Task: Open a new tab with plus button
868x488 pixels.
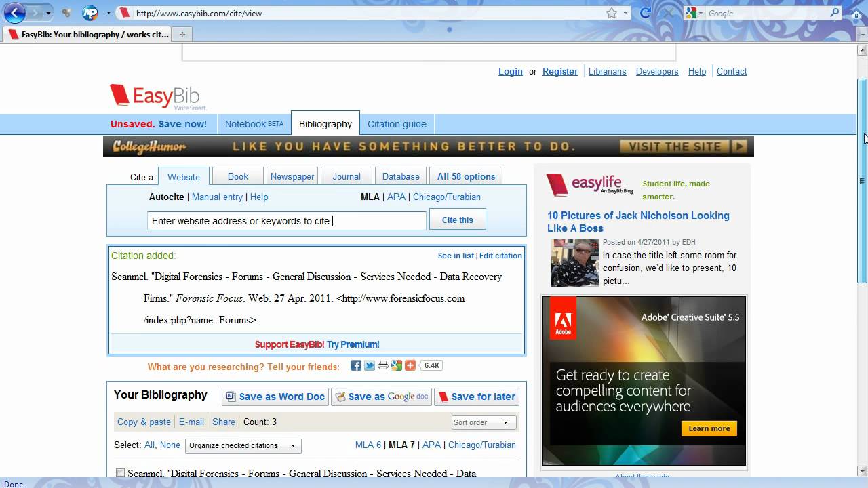Action: pyautogui.click(x=182, y=34)
